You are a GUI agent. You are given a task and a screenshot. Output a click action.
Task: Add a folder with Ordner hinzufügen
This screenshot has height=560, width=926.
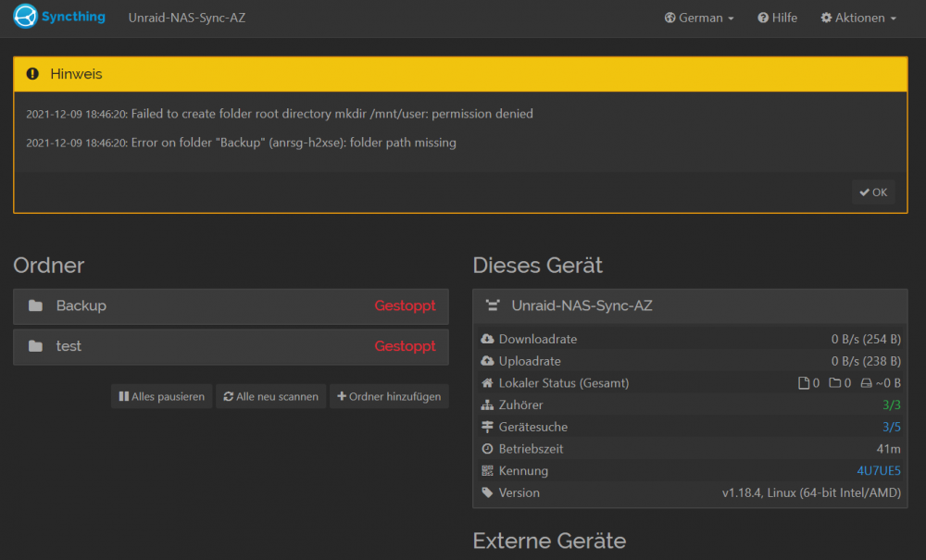(389, 396)
